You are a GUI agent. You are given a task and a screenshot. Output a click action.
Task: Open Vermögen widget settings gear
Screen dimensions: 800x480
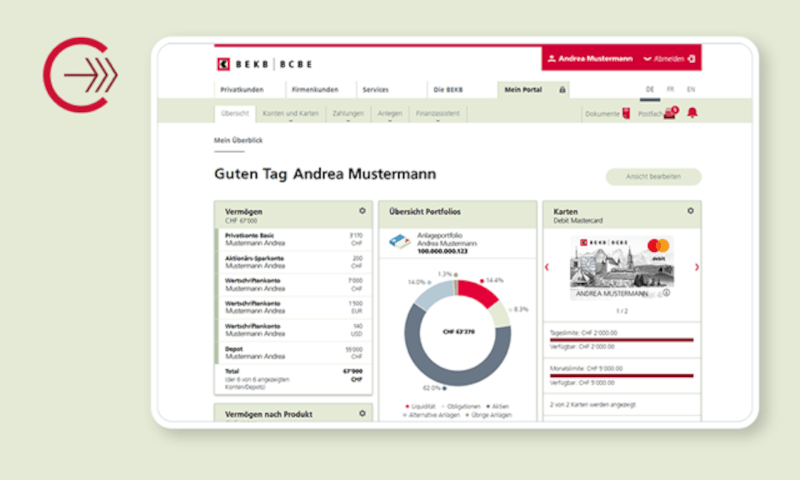click(362, 211)
